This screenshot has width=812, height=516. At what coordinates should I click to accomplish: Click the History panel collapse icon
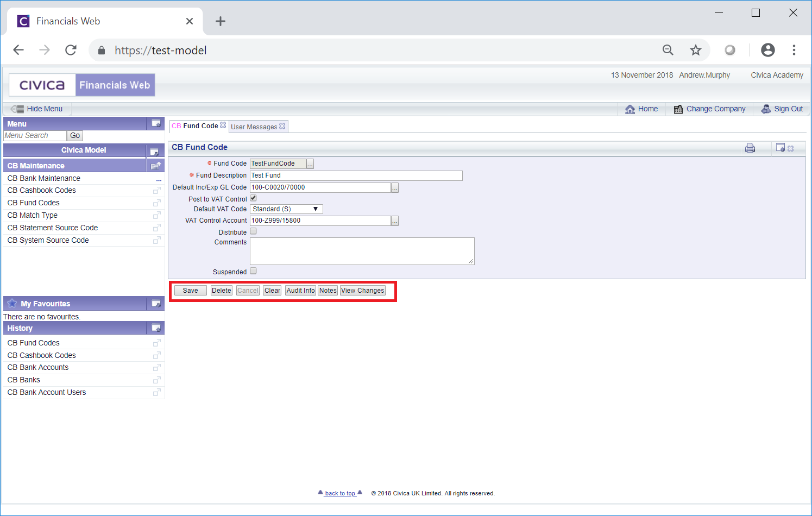click(156, 328)
